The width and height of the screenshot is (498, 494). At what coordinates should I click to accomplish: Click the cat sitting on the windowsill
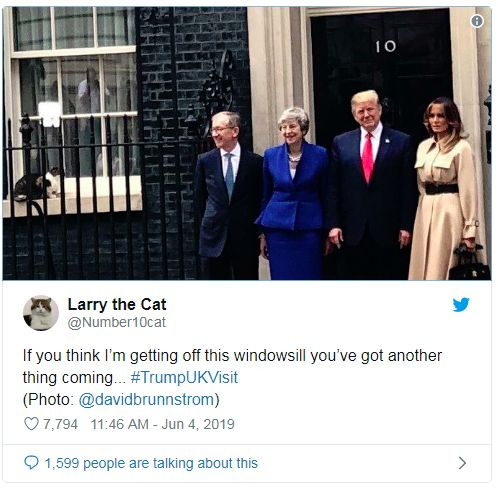point(37,187)
